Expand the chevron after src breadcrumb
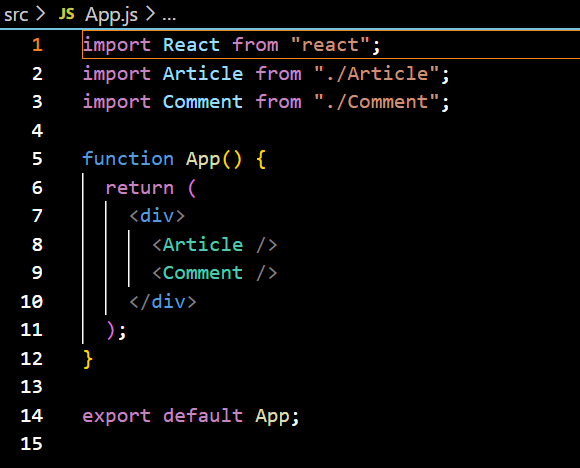This screenshot has width=580, height=468. 40,14
